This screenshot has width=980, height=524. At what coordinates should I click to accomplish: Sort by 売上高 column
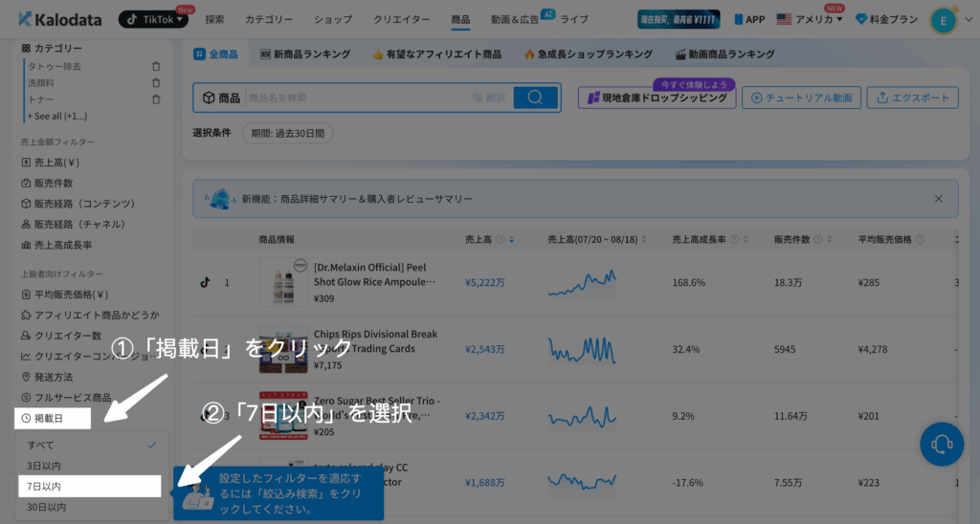click(x=512, y=240)
